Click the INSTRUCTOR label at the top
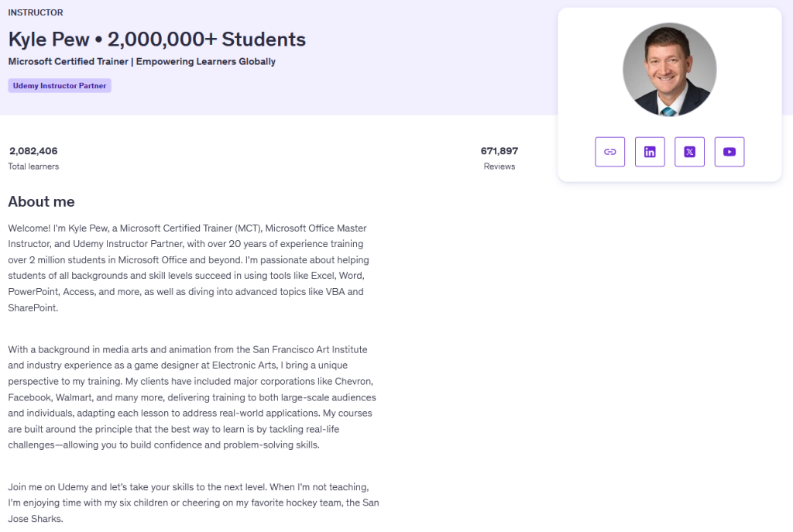 pyautogui.click(x=36, y=12)
